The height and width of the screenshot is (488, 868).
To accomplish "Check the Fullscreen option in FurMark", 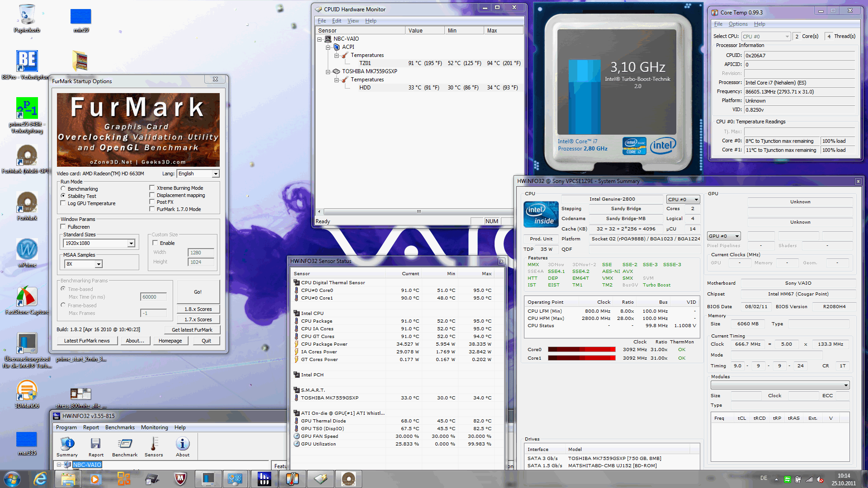I will point(63,227).
